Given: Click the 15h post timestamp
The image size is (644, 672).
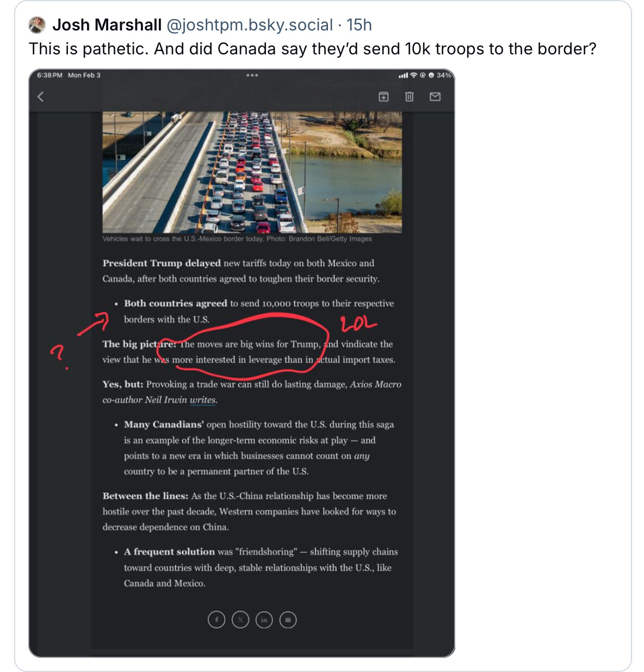Looking at the screenshot, I should tap(359, 25).
